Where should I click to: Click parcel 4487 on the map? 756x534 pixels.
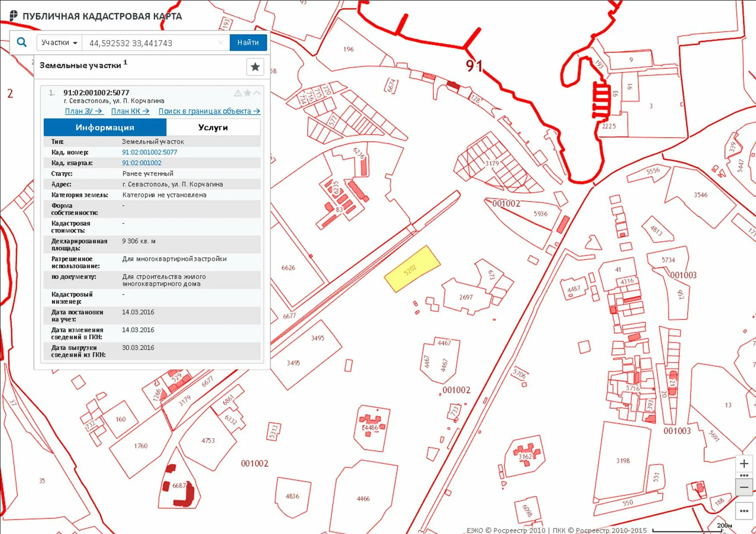pos(574,289)
